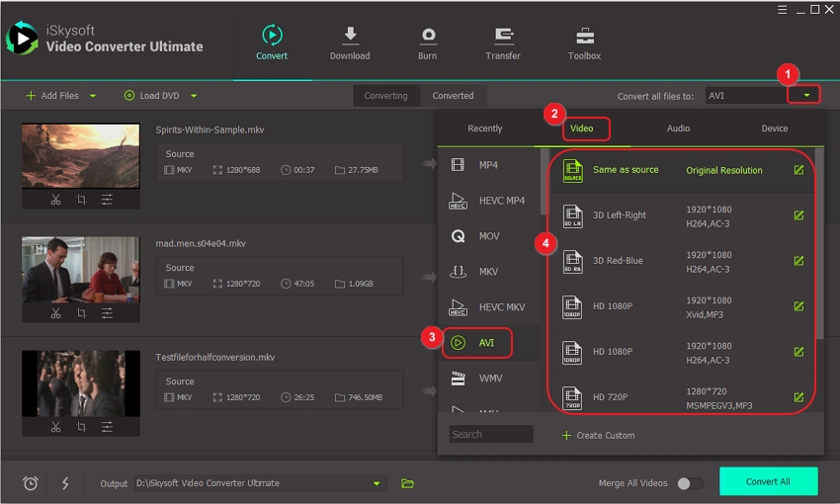Open effect settings icon under Testfileforhalfconversion thumbnail
The height and width of the screenshot is (504, 840).
[107, 427]
